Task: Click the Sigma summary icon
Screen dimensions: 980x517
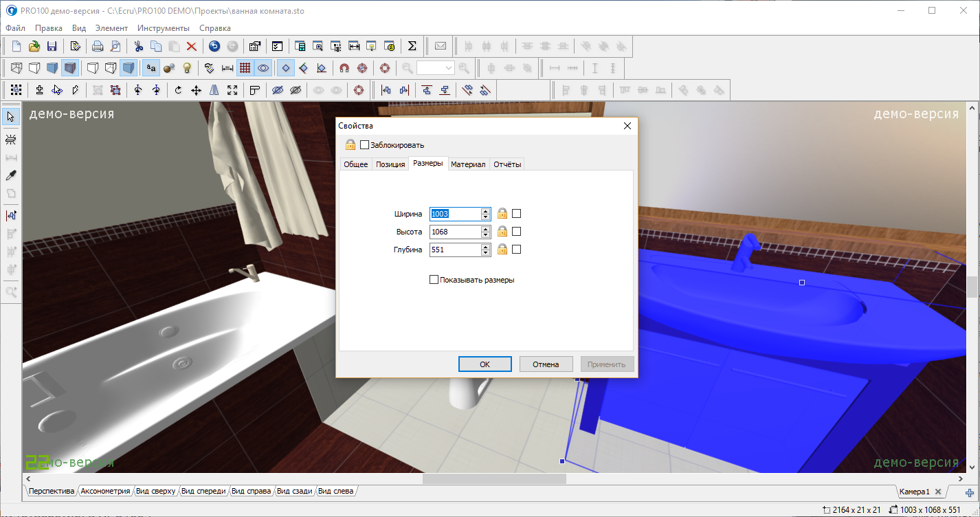Action: coord(412,46)
